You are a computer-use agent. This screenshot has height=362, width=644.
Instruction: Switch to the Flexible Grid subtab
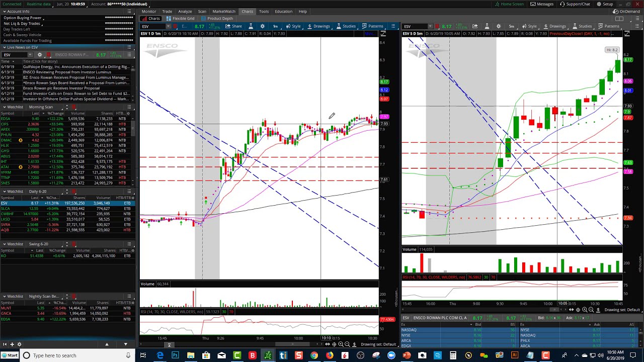click(181, 19)
